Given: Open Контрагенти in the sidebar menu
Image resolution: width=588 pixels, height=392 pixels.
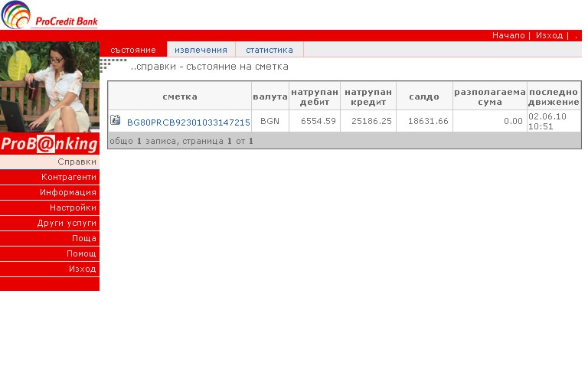Looking at the screenshot, I should [50, 177].
